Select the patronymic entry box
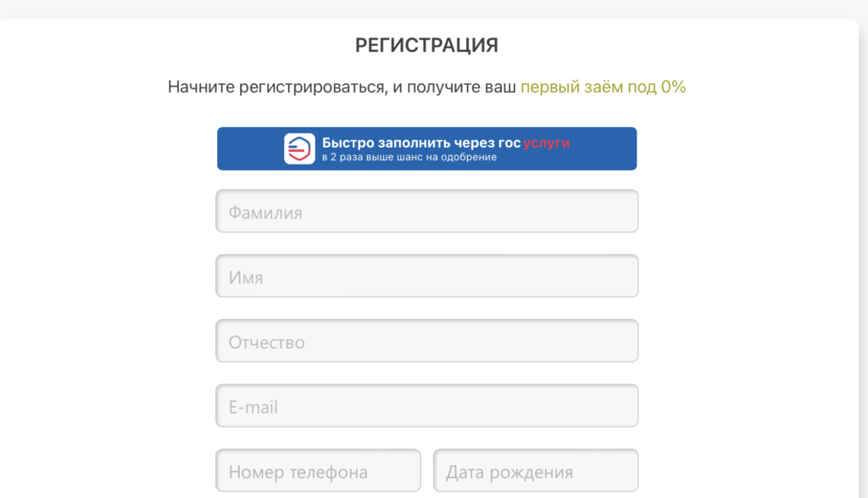The height and width of the screenshot is (498, 868). pyautogui.click(x=426, y=341)
